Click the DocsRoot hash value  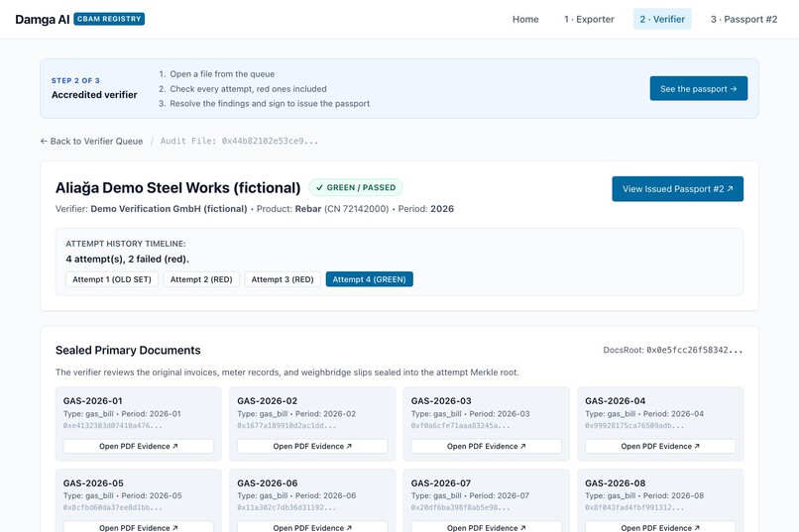click(695, 351)
